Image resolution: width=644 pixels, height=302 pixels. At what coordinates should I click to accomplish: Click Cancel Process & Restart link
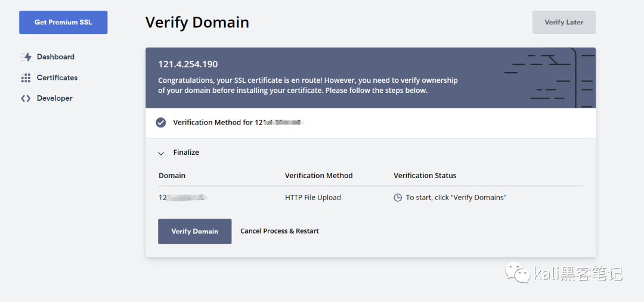279,231
